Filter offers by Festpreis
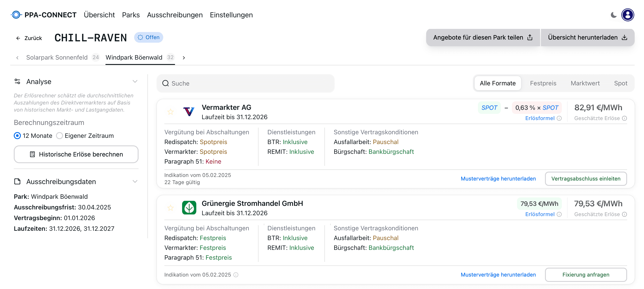 tap(543, 83)
